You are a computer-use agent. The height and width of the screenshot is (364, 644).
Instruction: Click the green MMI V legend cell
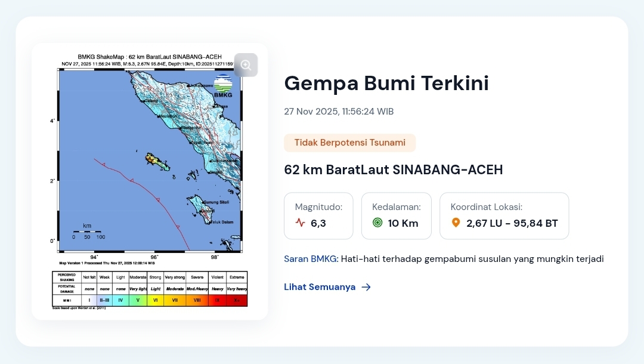pyautogui.click(x=138, y=300)
